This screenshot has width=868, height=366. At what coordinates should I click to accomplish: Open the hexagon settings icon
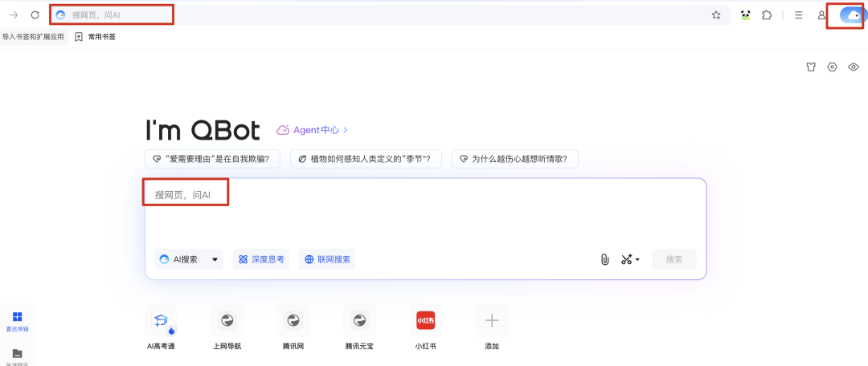click(x=832, y=67)
